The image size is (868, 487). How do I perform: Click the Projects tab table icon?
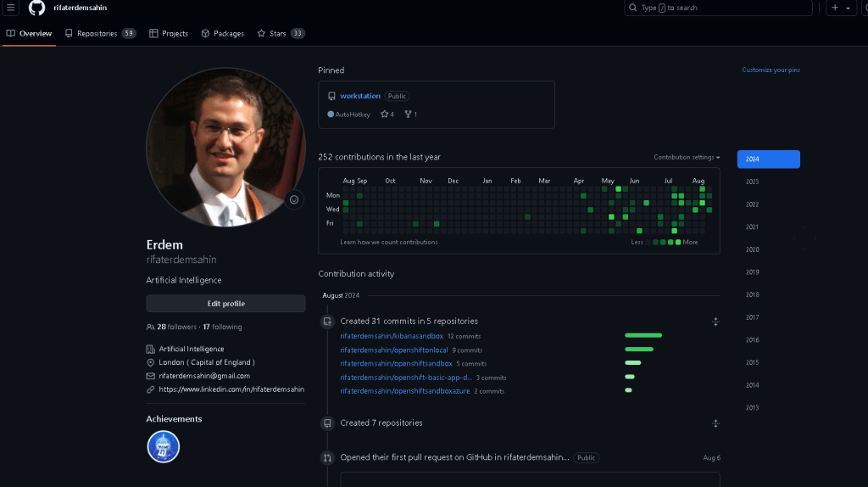[x=153, y=33]
